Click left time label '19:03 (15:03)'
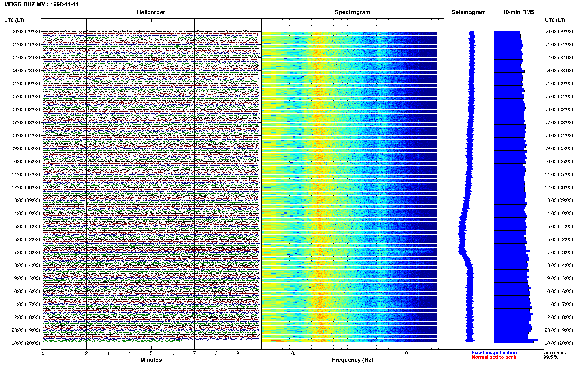The width and height of the screenshot is (588, 368). tap(26, 278)
